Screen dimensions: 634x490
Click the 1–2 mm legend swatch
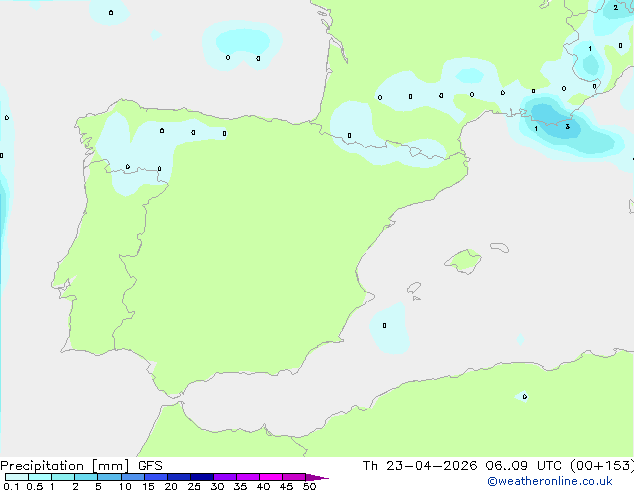(63, 477)
